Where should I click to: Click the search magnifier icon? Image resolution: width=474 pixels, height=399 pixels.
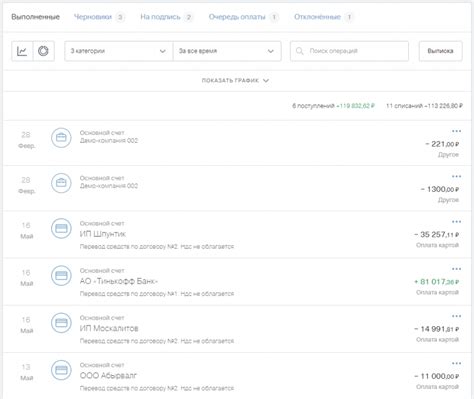click(299, 51)
